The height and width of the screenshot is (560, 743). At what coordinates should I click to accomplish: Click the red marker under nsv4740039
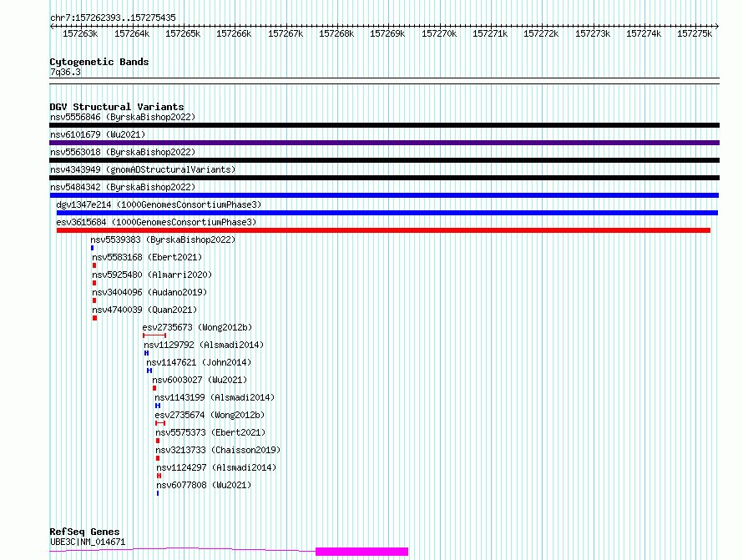pyautogui.click(x=95, y=318)
